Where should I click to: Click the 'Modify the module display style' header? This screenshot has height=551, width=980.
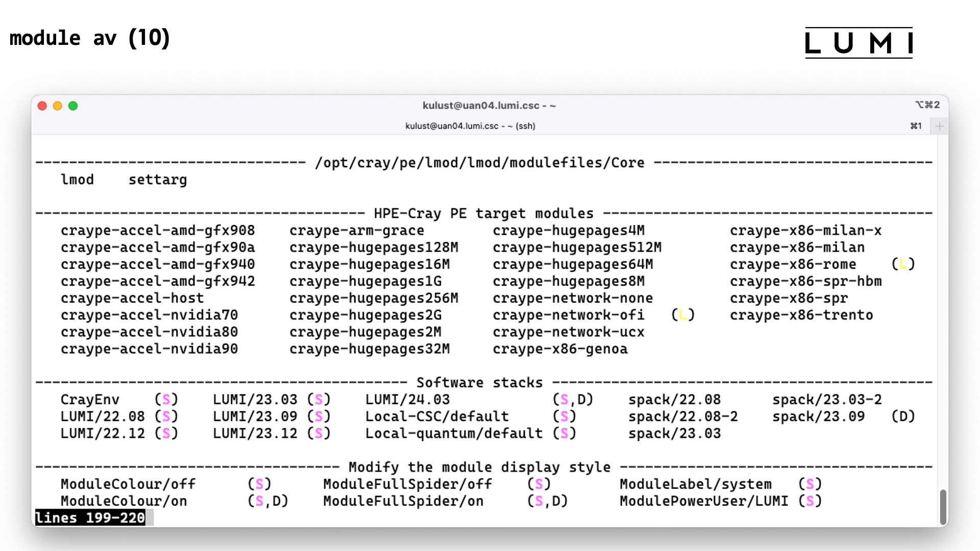pos(480,467)
